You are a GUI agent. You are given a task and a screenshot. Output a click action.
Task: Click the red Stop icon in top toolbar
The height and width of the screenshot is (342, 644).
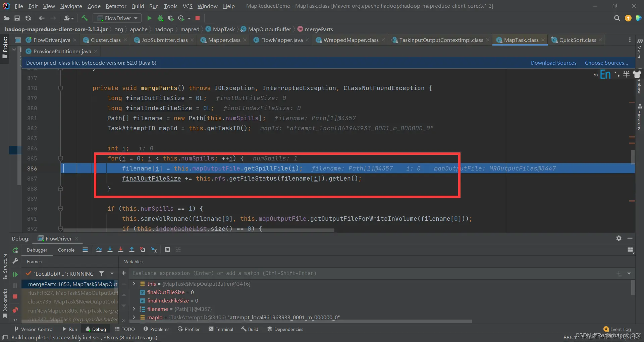[198, 18]
